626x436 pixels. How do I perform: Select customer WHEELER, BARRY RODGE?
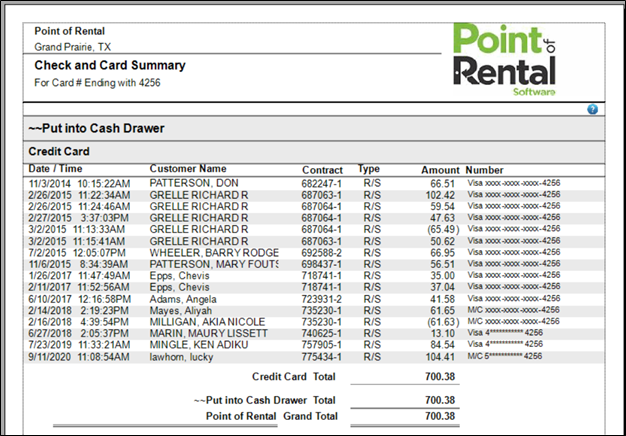214,253
